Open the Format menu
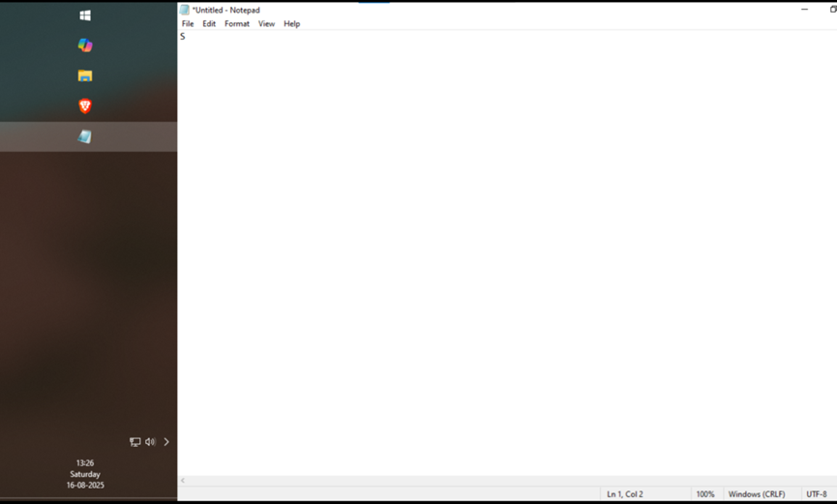This screenshot has width=837, height=504. click(x=237, y=23)
